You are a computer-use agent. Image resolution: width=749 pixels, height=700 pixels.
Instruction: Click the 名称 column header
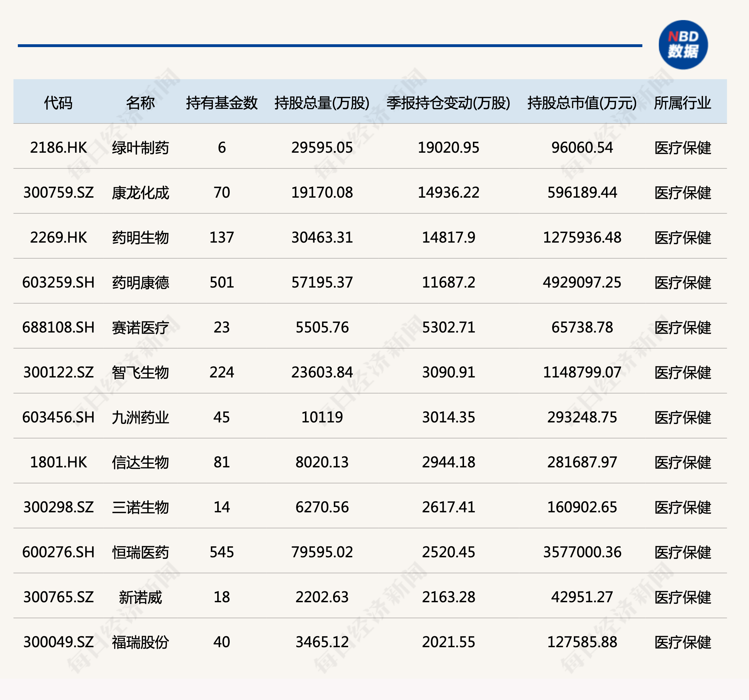pos(140,102)
